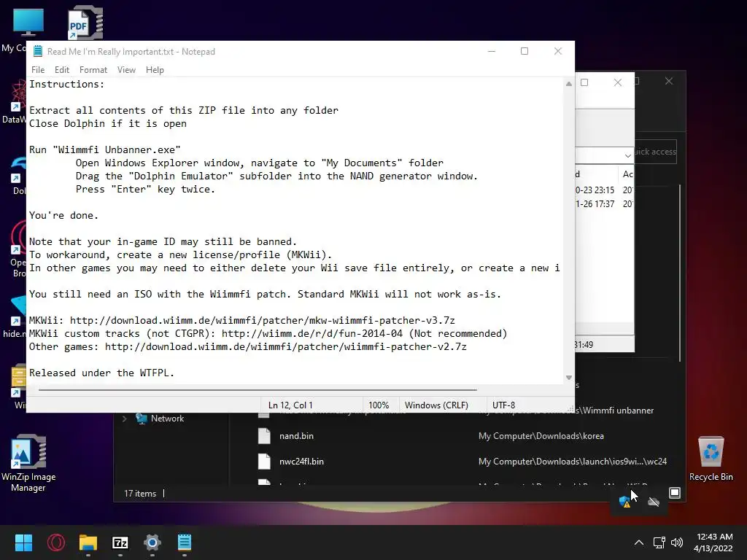Viewport: 747px width, 560px height.
Task: Maximize the Notepad window
Action: click(x=525, y=52)
